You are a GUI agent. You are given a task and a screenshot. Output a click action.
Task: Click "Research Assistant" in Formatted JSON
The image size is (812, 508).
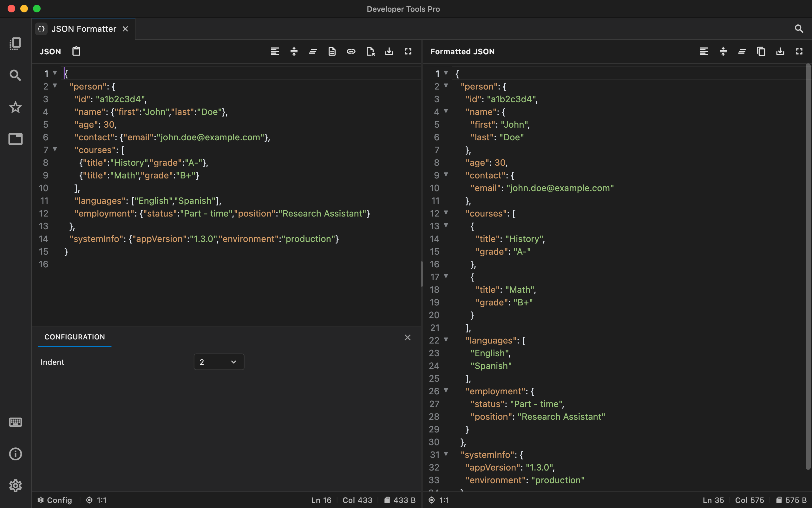(561, 417)
